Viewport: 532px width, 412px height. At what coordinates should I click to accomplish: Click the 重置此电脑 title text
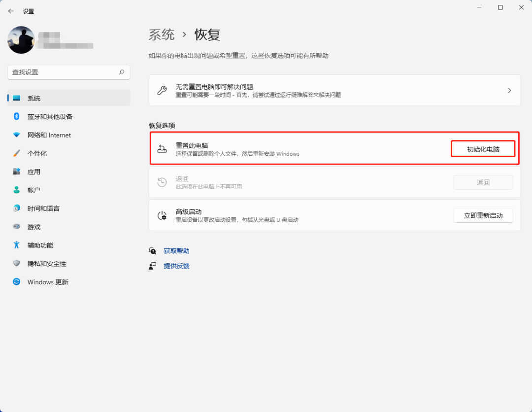click(192, 145)
